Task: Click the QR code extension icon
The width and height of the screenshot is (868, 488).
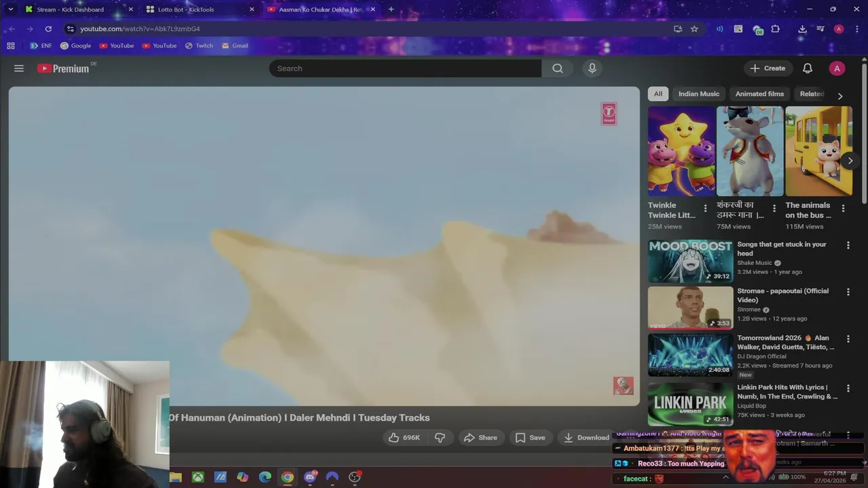Action: click(738, 29)
